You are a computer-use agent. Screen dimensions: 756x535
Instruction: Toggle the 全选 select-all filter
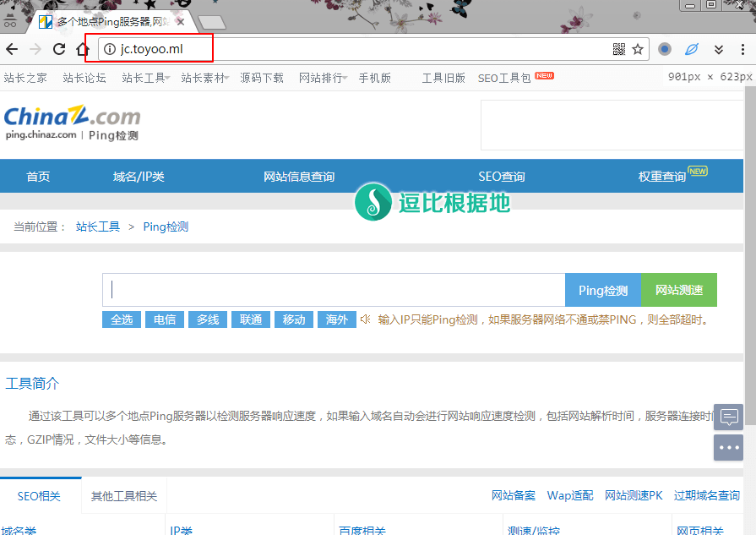122,319
